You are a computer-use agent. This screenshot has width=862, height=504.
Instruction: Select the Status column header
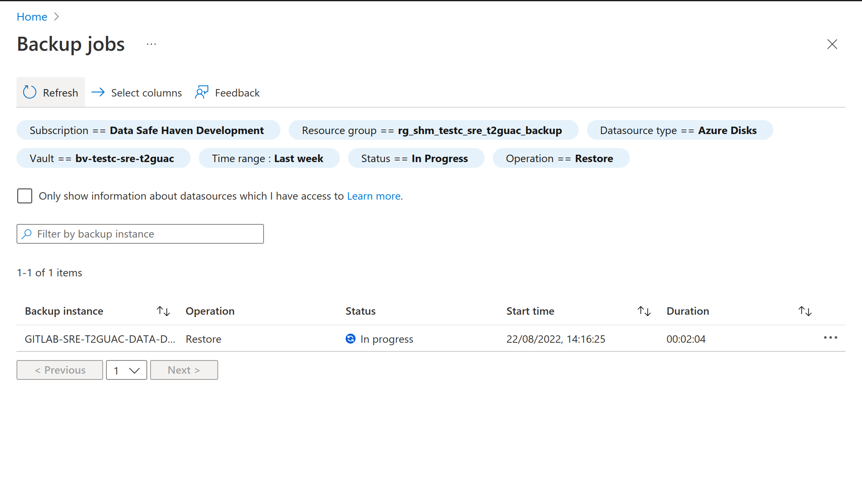(x=360, y=311)
